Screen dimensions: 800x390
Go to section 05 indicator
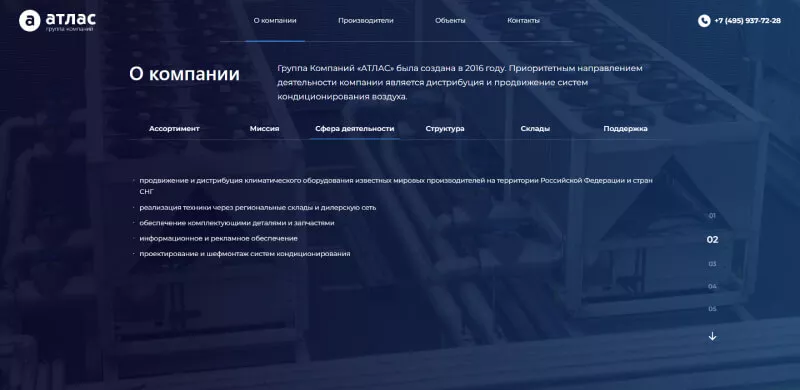[x=712, y=309]
